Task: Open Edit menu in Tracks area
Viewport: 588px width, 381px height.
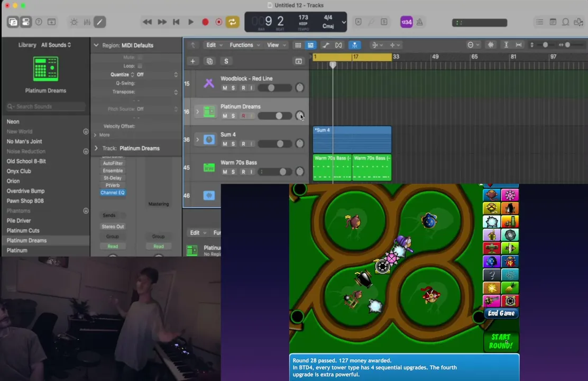Action: click(x=214, y=45)
